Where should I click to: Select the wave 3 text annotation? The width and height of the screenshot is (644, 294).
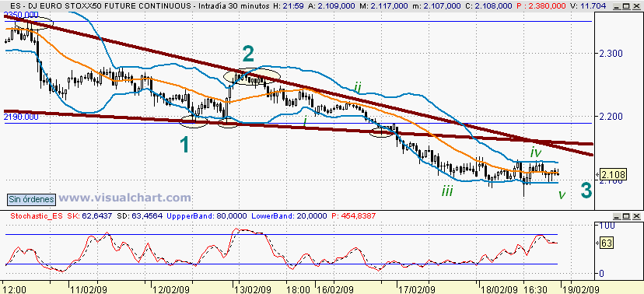click(x=587, y=190)
